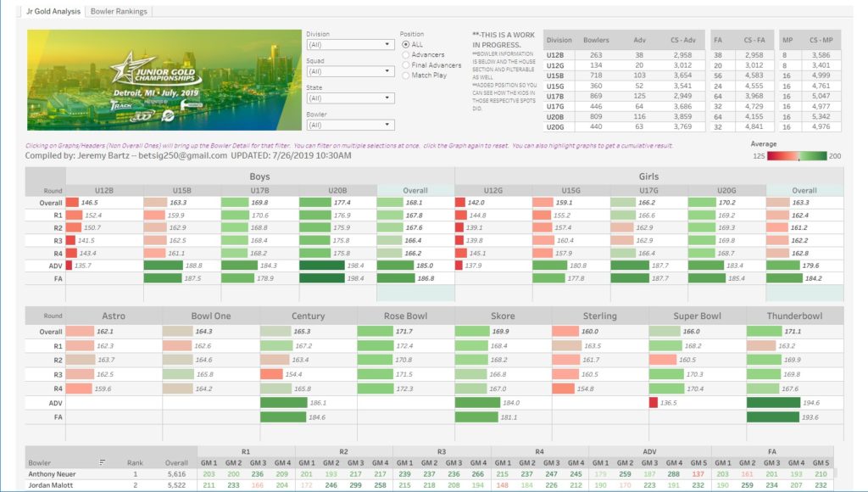Viewport: 868px width, 492px height.
Task: Select bowler Anthony Neuer in the rankings
Action: pos(52,474)
